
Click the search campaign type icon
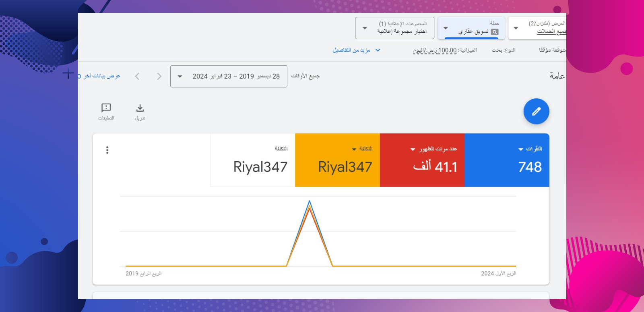(x=495, y=32)
